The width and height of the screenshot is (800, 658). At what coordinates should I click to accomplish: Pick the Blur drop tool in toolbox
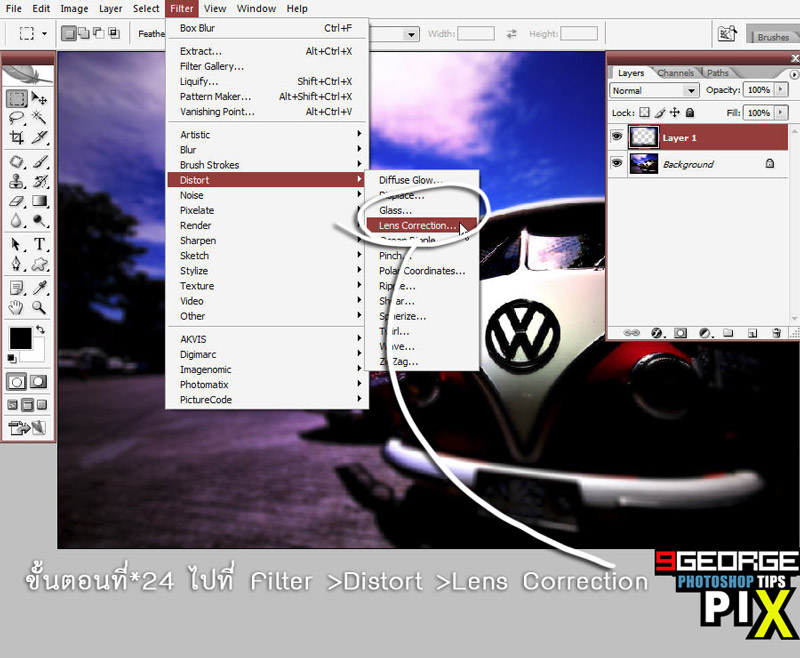(x=16, y=220)
